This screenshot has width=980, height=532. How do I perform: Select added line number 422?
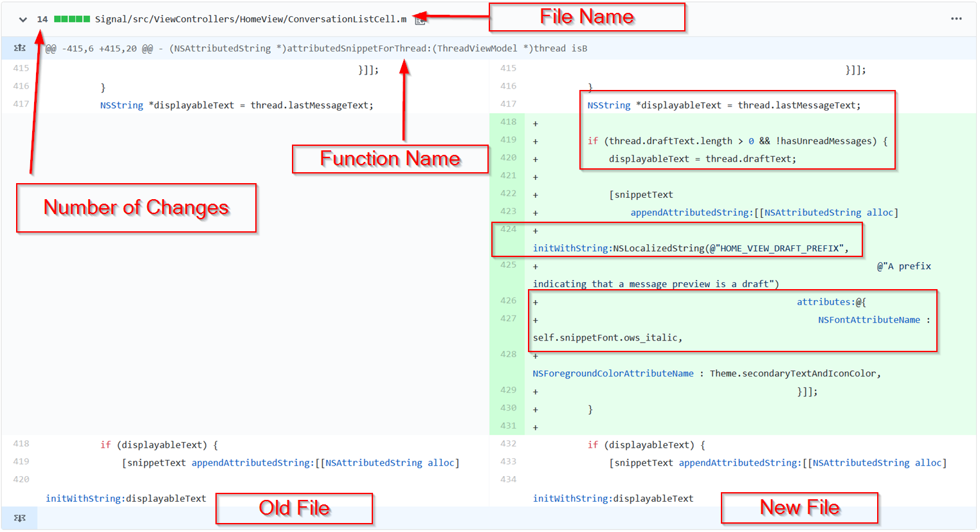[x=509, y=193]
